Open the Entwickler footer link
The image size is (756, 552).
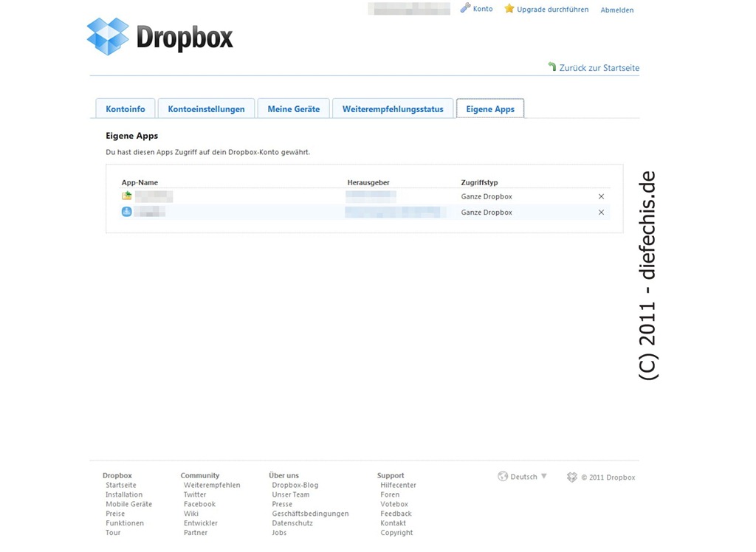(201, 523)
